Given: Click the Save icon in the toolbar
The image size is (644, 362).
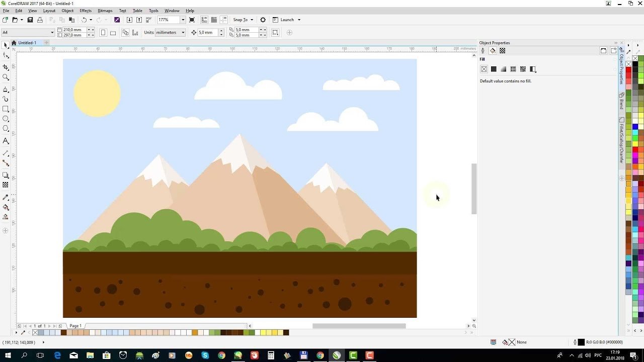Looking at the screenshot, I should pos(30,20).
